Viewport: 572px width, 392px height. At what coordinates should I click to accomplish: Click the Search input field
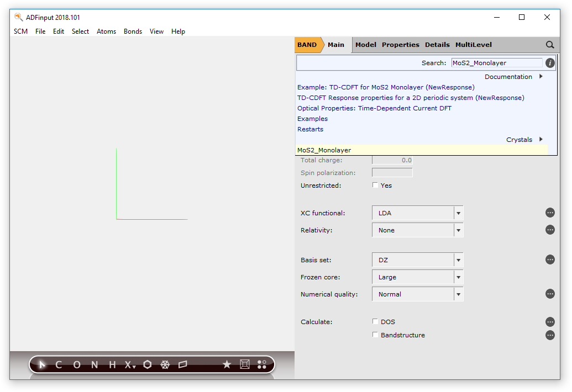(x=497, y=63)
